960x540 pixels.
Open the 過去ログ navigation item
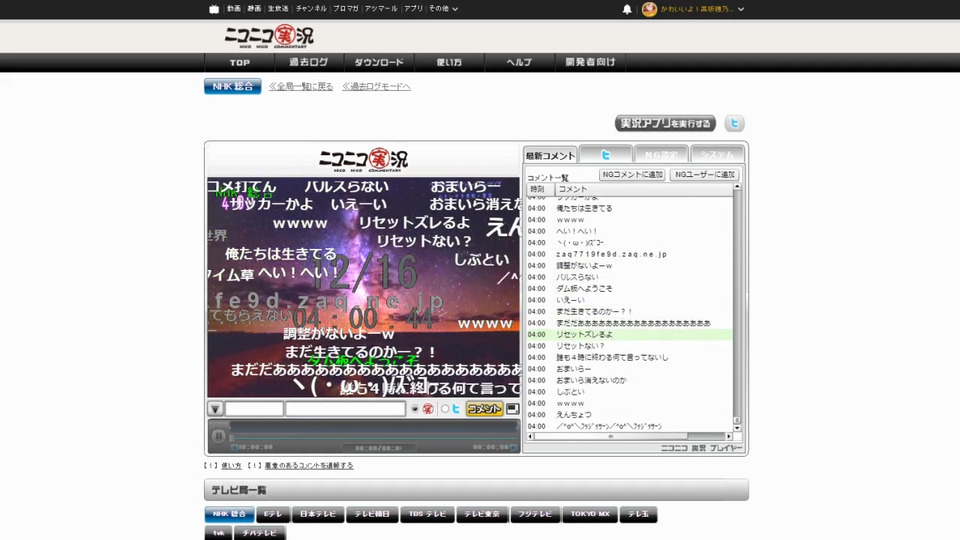[309, 62]
